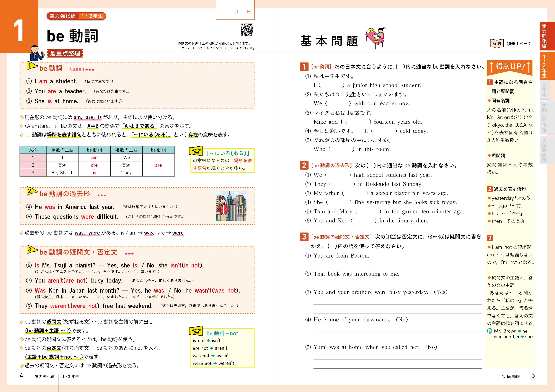This screenshot has height=392, width=555.
Task: Click the flag icon numbered 1 beside be 動詞
Action: coord(32,66)
